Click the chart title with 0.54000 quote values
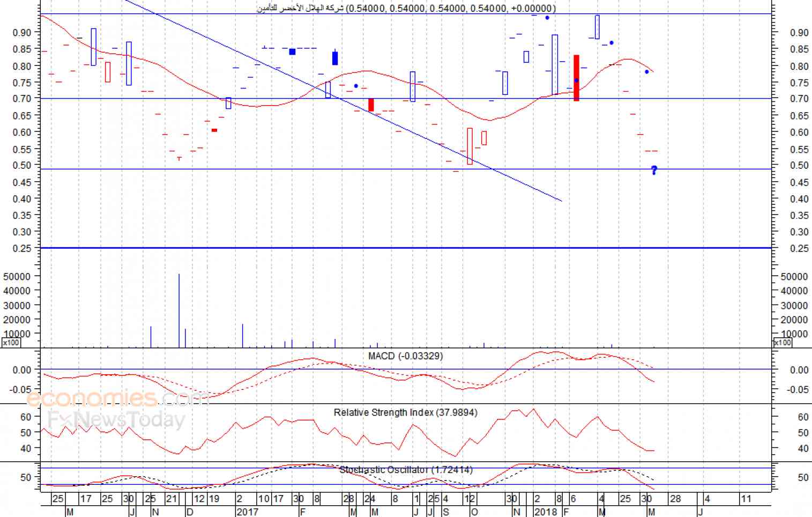Screen dimensions: 812x517 pos(406,8)
